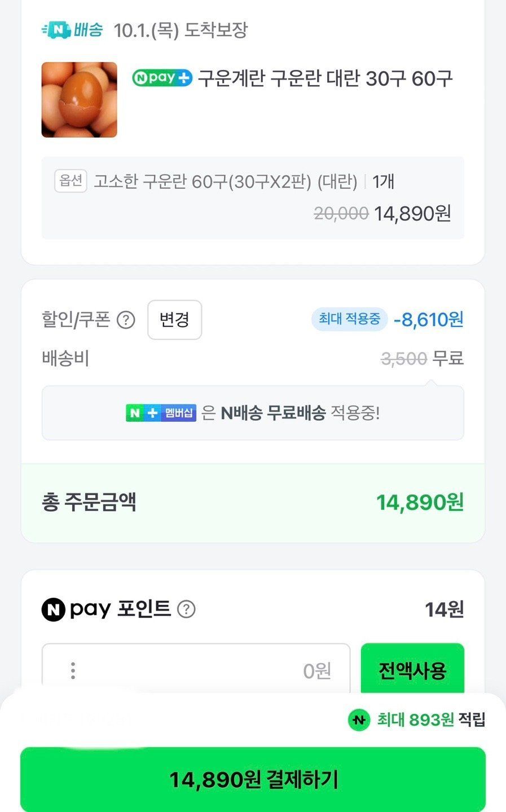The image size is (506, 812).
Task: Tap the 총 주문금액 total row
Action: (x=253, y=502)
